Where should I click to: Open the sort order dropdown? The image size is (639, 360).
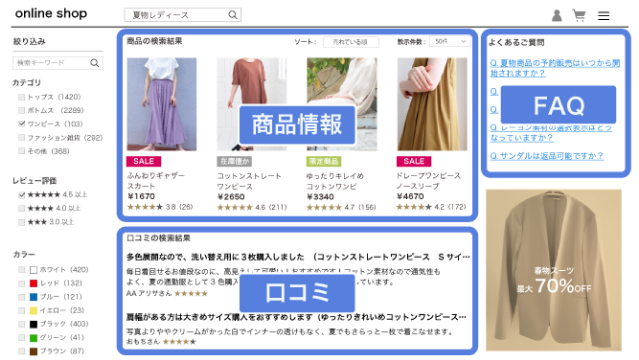[x=350, y=42]
